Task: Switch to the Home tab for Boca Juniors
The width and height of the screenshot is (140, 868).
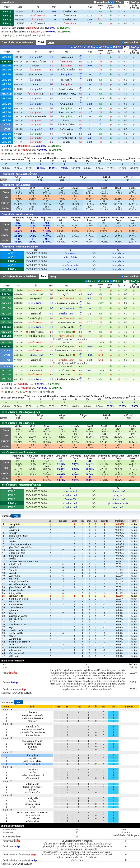Action: coord(51,42)
